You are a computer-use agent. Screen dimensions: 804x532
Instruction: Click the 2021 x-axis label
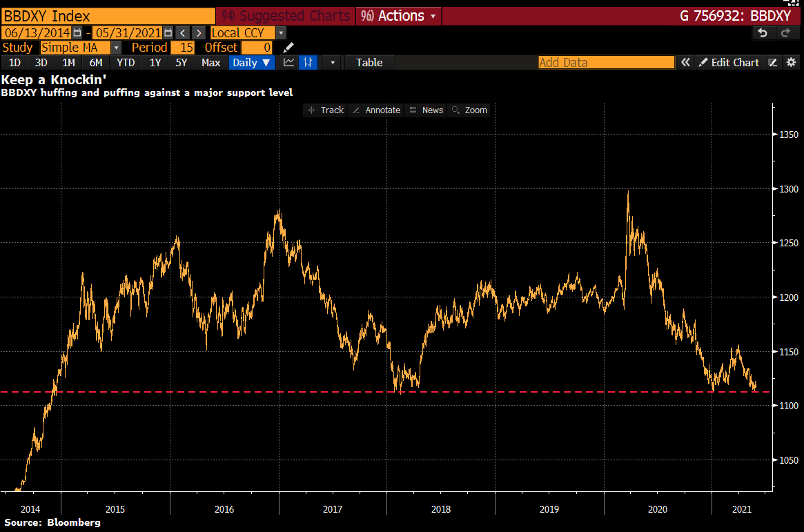(x=741, y=509)
